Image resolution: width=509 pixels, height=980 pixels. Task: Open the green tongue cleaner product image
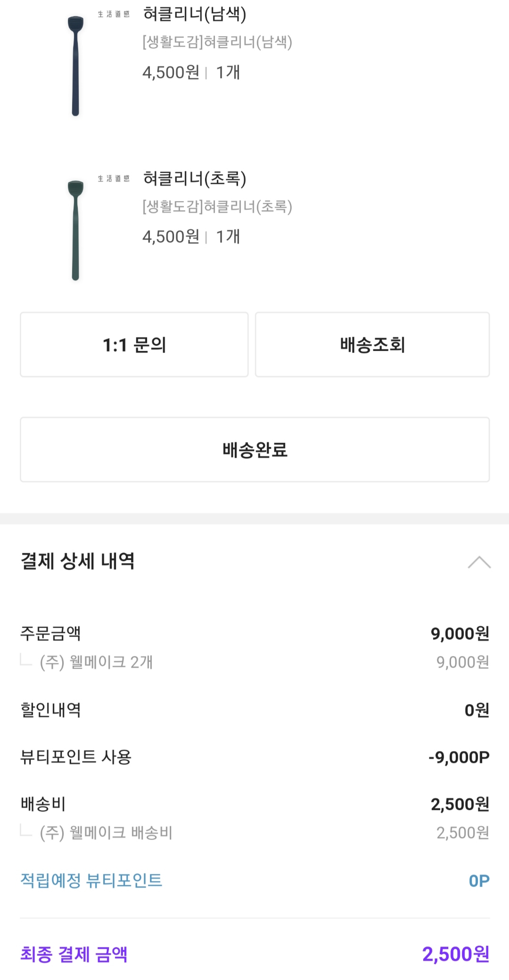[x=75, y=230]
